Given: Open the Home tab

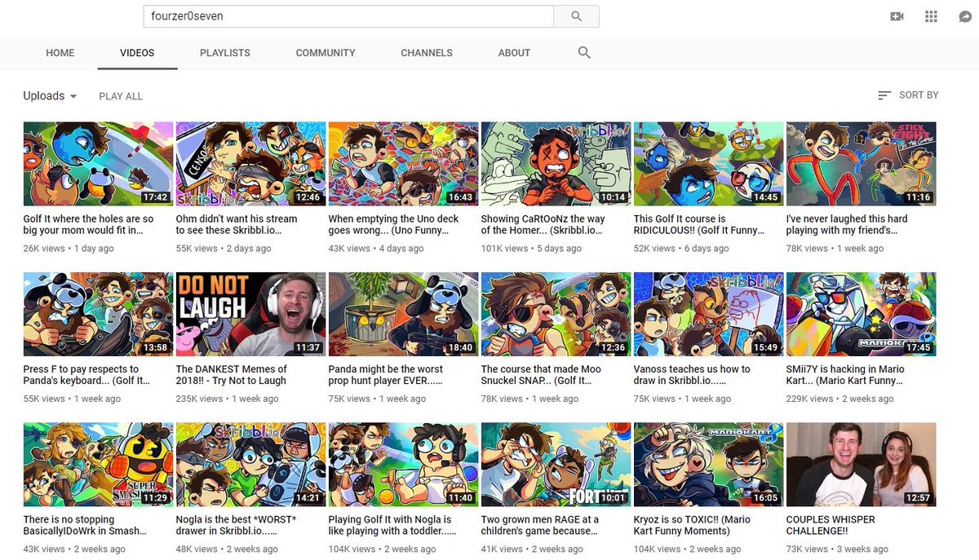Looking at the screenshot, I should click(60, 53).
